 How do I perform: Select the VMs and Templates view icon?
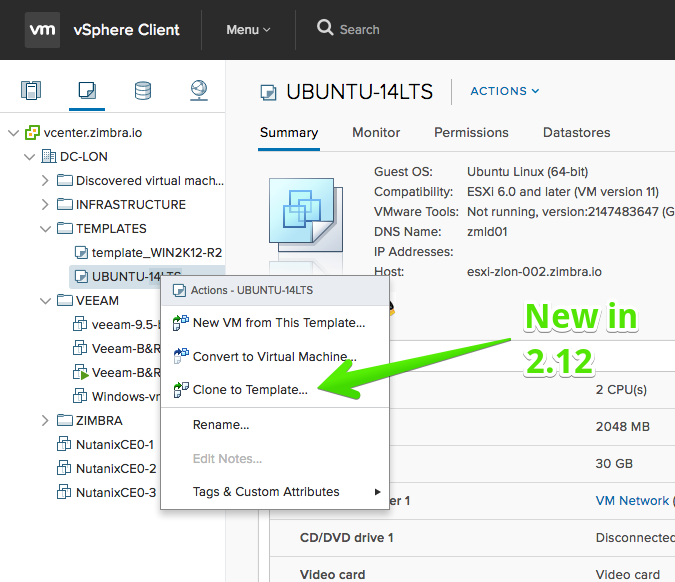[x=87, y=90]
